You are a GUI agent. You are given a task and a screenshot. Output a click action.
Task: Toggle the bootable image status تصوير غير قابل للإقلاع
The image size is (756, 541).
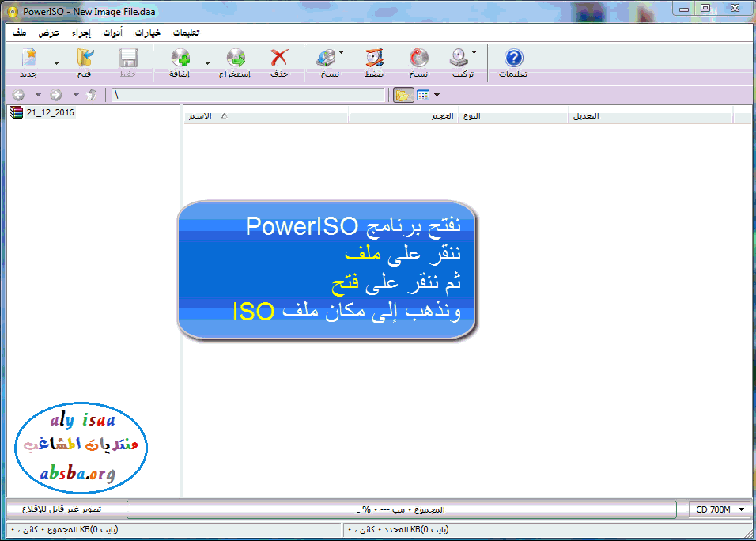point(66,510)
